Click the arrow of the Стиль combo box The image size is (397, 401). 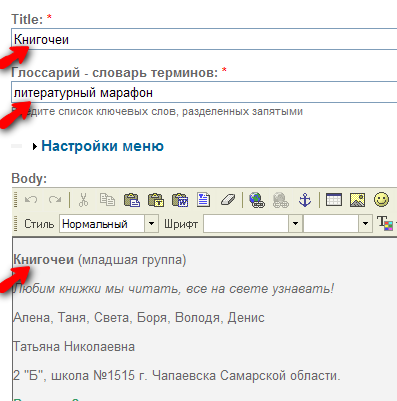point(151,223)
